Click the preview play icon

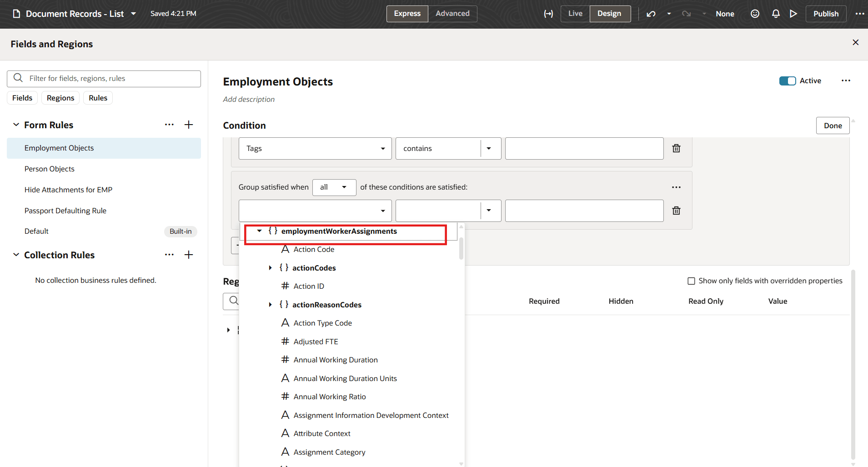coord(793,14)
